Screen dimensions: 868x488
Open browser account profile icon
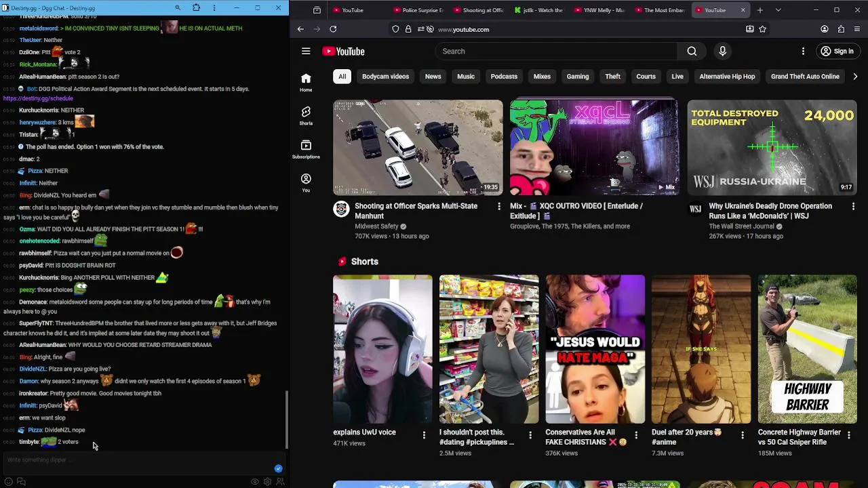point(825,29)
